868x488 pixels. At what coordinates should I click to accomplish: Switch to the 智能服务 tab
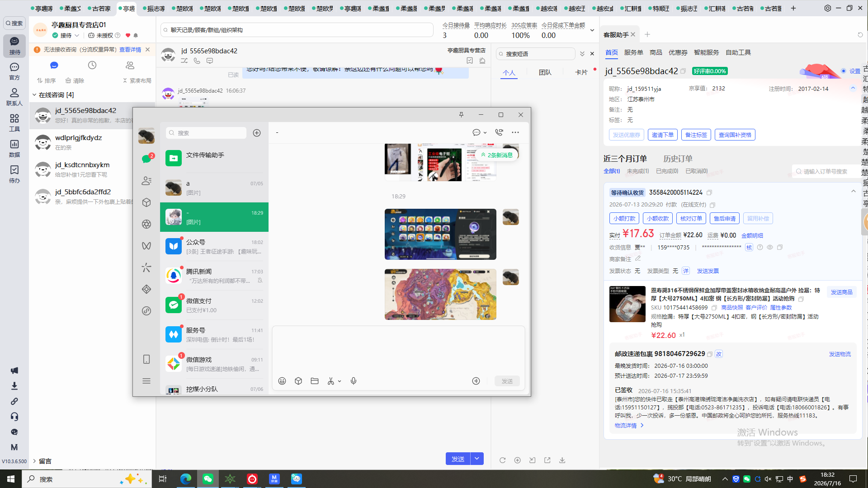(x=706, y=52)
